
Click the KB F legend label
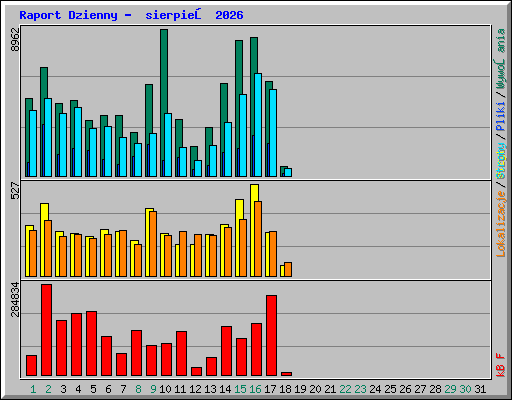[x=501, y=365]
